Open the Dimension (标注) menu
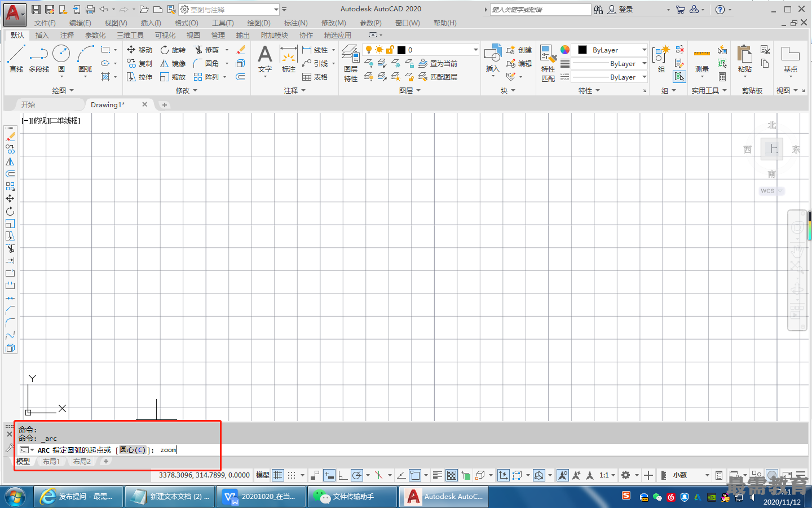The image size is (812, 508). click(295, 23)
